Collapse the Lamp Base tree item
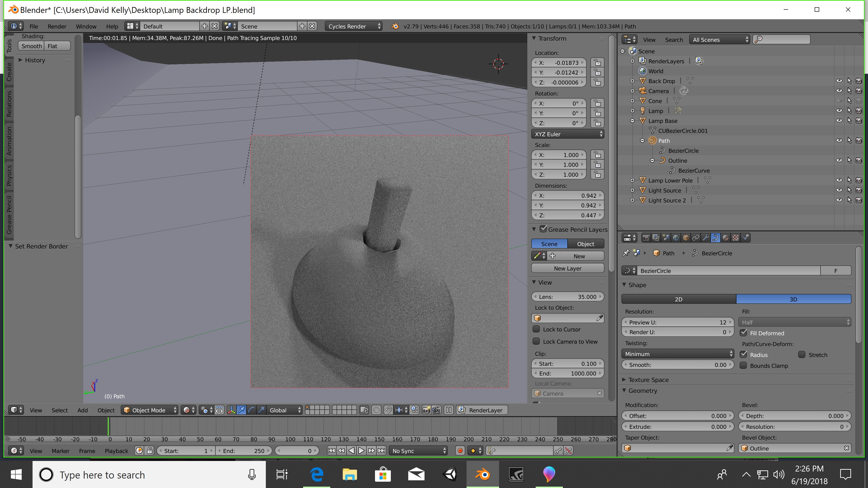This screenshot has width=868, height=488. pos(632,121)
